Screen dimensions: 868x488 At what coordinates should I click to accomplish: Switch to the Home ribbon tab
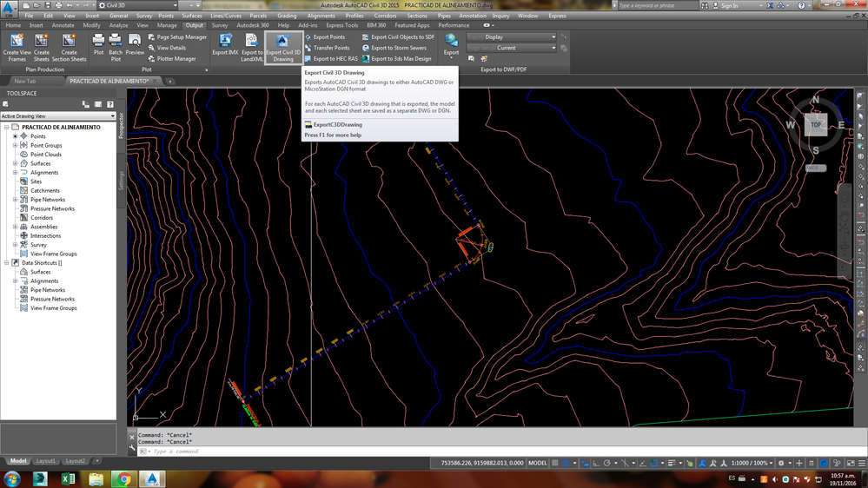[x=13, y=25]
